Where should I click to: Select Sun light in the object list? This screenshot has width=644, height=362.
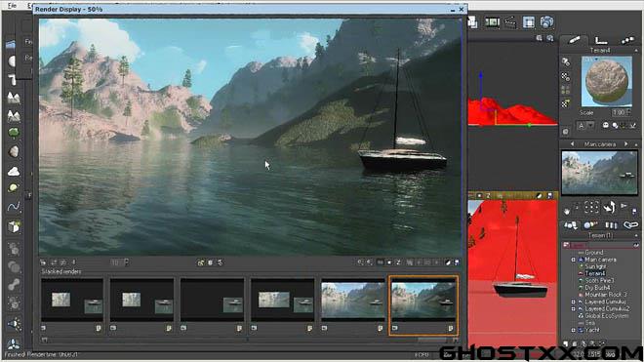pos(595,266)
